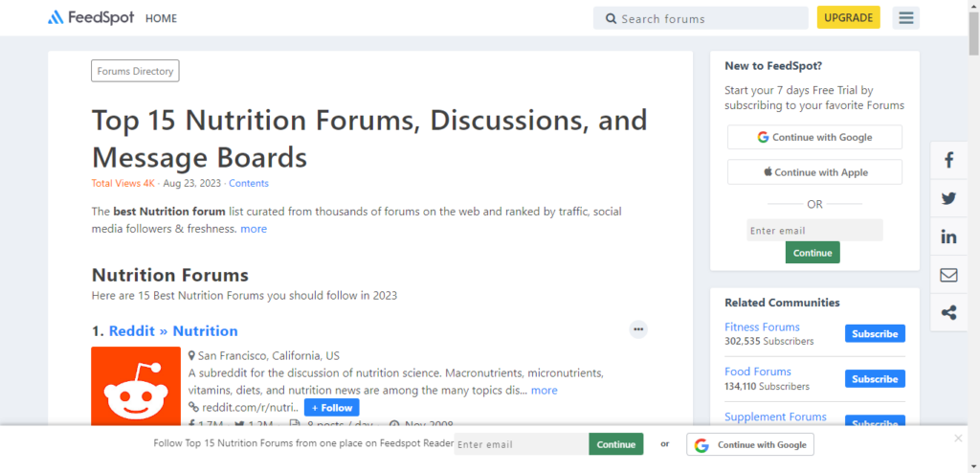Click the 302,535 Subscribers text
The image size is (980, 473).
pyautogui.click(x=768, y=342)
